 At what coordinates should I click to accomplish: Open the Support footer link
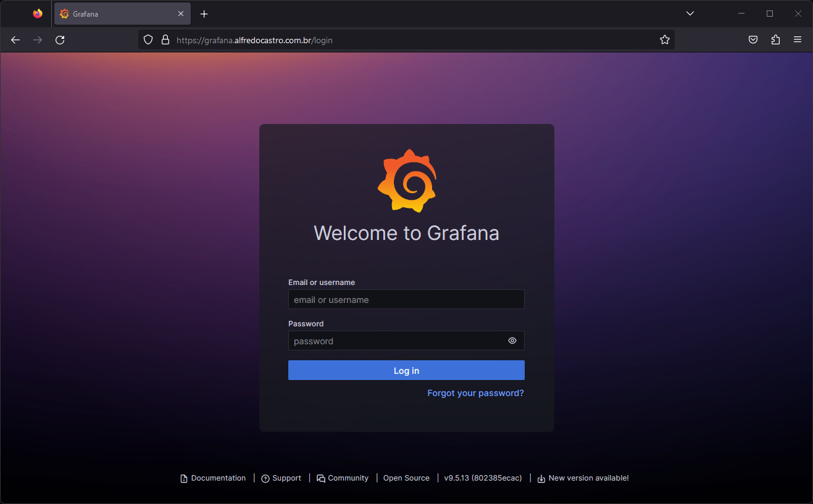pyautogui.click(x=281, y=478)
